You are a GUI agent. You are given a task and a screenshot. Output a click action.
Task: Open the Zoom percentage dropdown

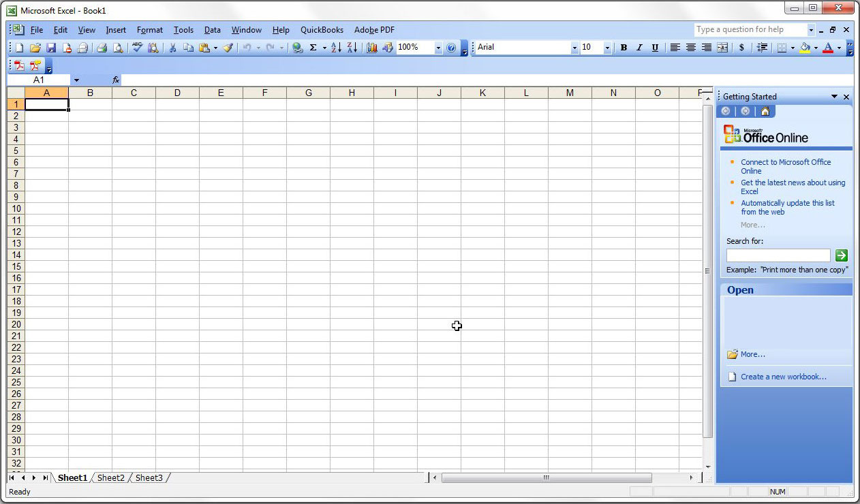pyautogui.click(x=437, y=48)
